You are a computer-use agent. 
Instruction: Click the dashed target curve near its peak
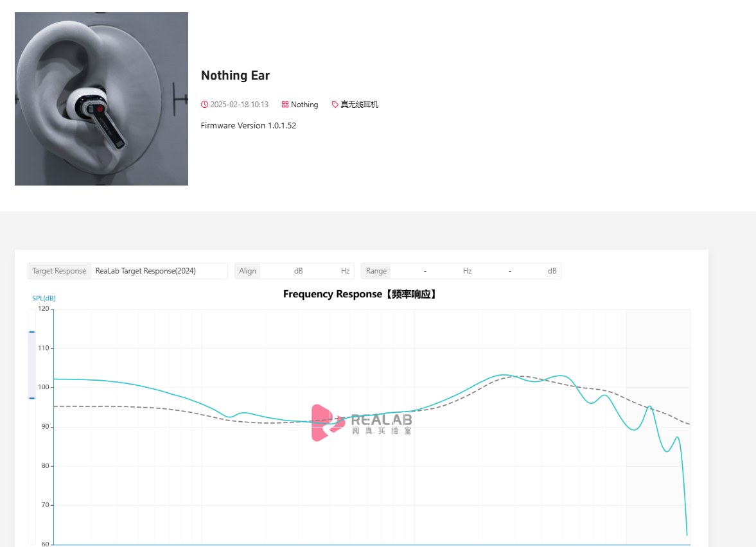click(x=523, y=376)
